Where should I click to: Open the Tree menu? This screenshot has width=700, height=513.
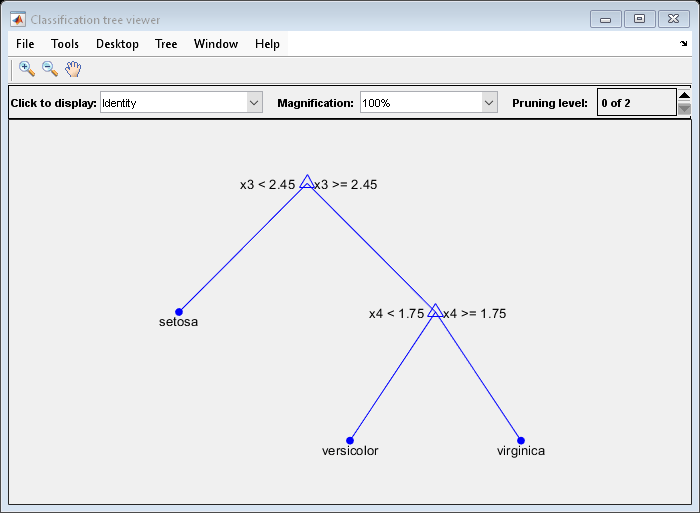[166, 44]
